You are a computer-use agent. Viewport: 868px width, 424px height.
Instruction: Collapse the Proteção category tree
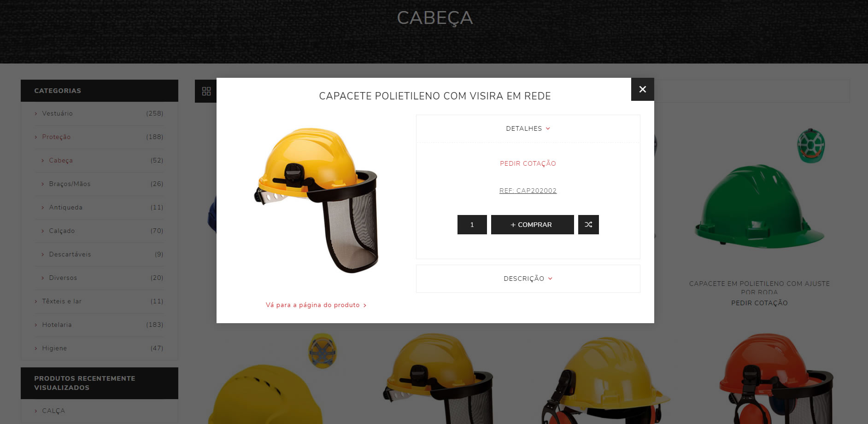(x=36, y=137)
